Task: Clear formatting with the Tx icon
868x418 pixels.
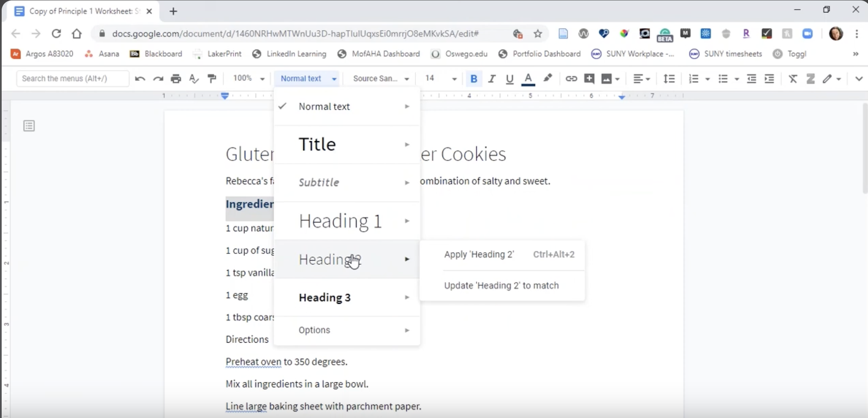Action: coord(793,79)
